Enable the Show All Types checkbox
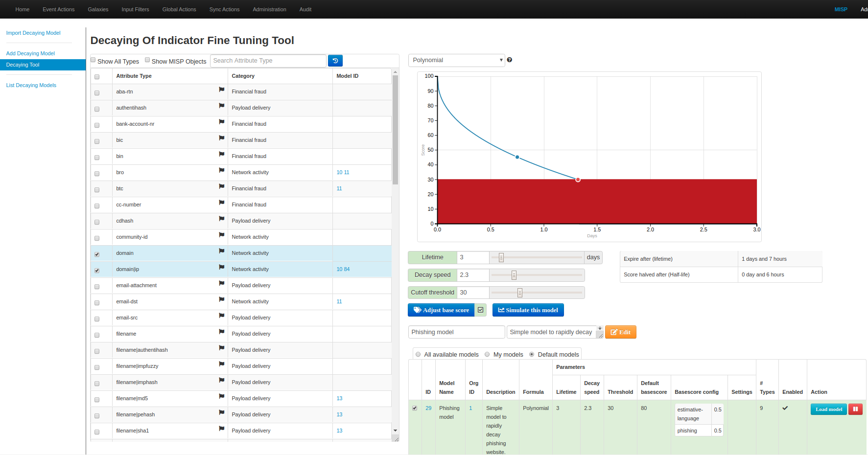This screenshot has height=455, width=868. pyautogui.click(x=93, y=60)
